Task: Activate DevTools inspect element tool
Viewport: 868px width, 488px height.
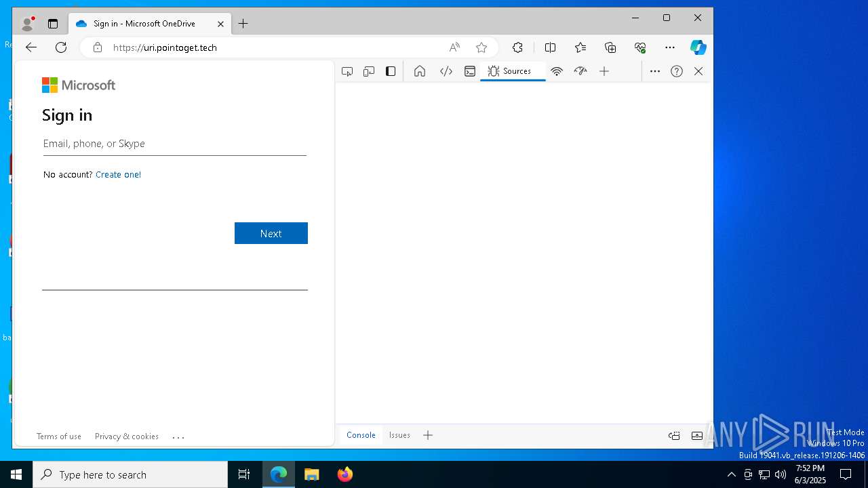Action: click(347, 71)
